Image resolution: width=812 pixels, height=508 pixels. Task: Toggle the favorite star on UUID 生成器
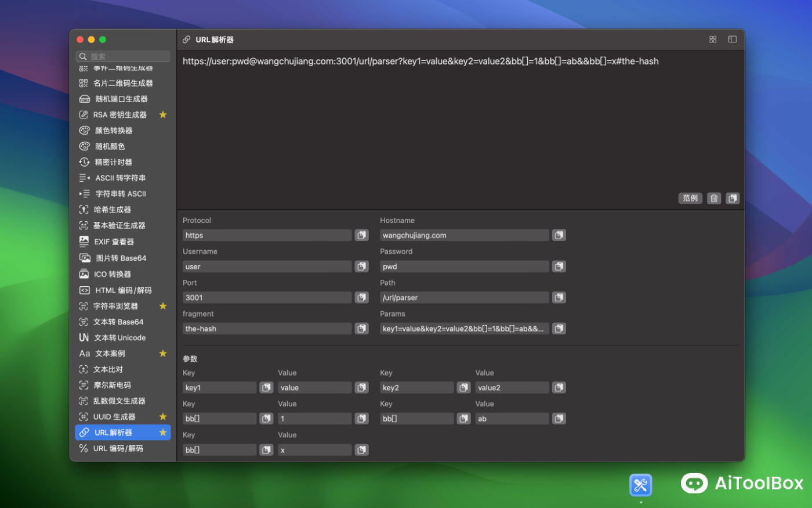163,416
